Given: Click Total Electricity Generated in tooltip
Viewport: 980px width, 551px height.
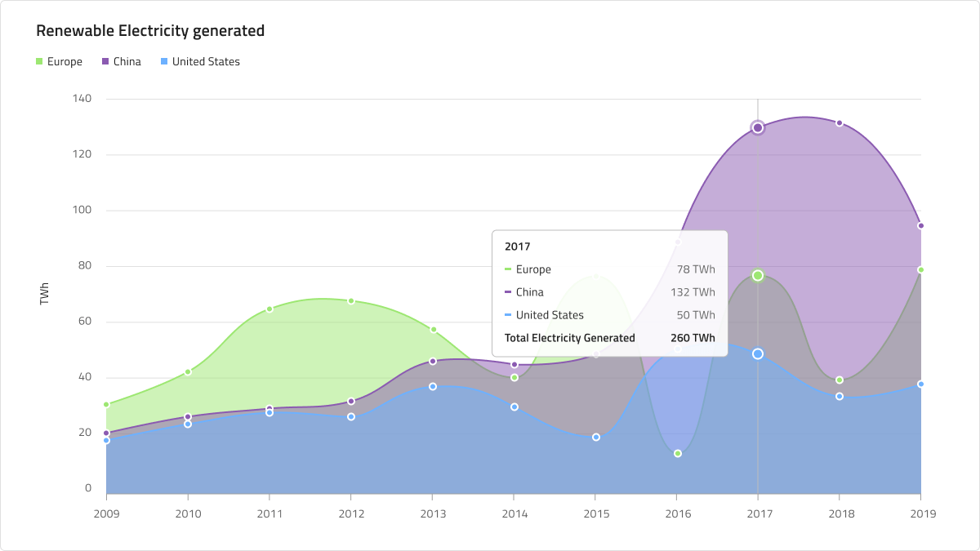Looking at the screenshot, I should [x=569, y=338].
